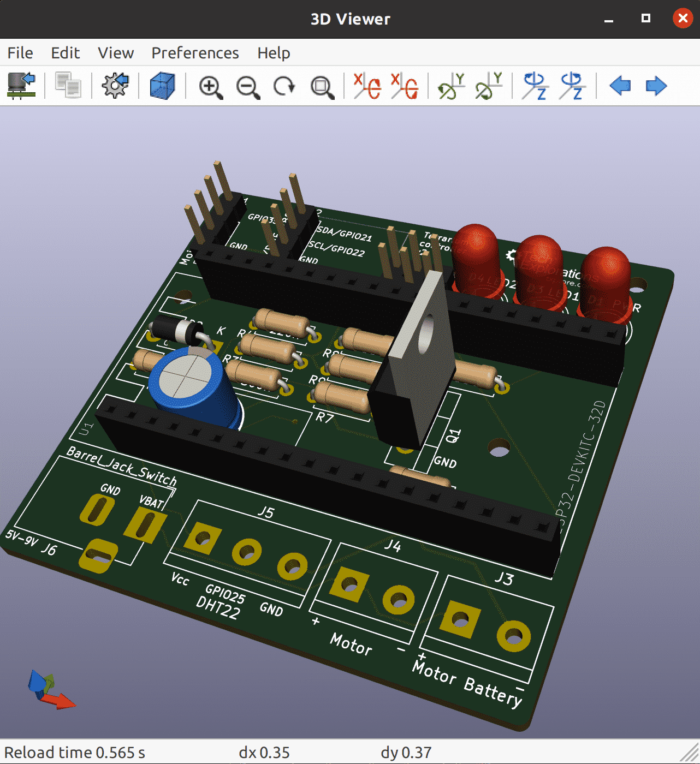Copy 3D image to clipboard
Viewport: 700px width, 764px height.
click(67, 86)
